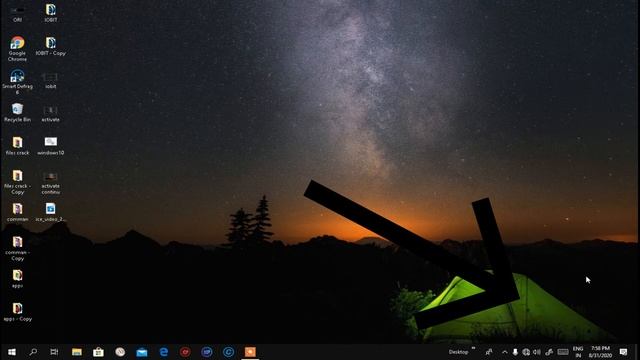The width and height of the screenshot is (640, 360).
Task: Switch ENG IN input language
Action: click(x=578, y=352)
